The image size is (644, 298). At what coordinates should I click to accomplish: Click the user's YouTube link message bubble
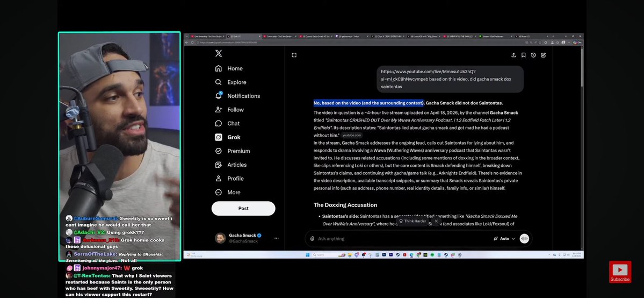click(x=450, y=79)
